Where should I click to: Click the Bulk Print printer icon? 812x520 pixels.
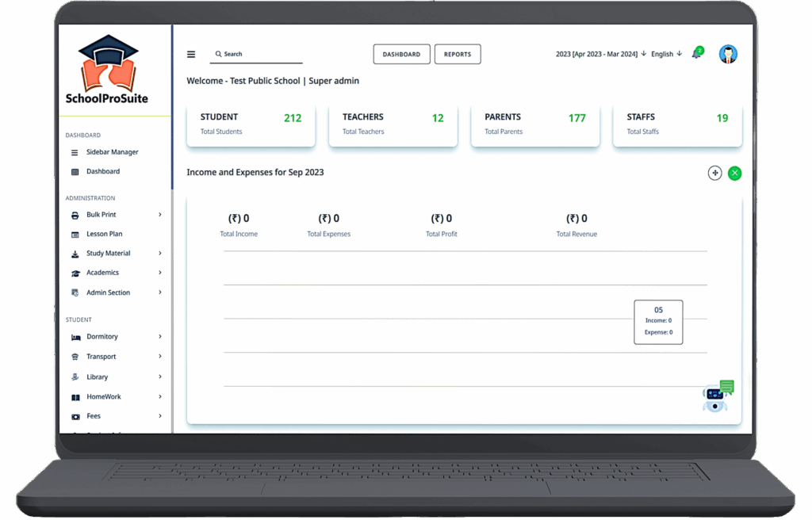[x=75, y=215]
